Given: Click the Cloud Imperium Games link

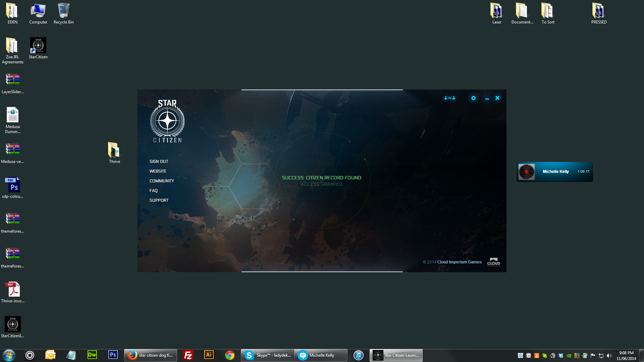Looking at the screenshot, I should click(459, 262).
